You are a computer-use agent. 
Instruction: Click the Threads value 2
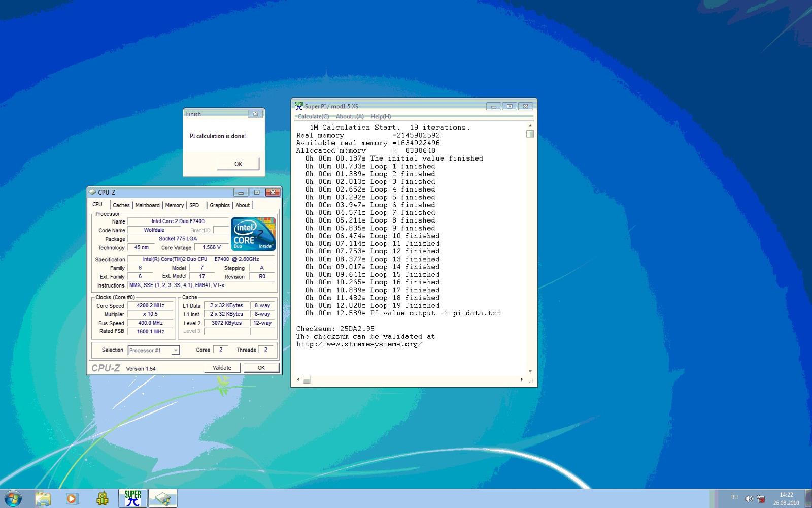coord(266,350)
